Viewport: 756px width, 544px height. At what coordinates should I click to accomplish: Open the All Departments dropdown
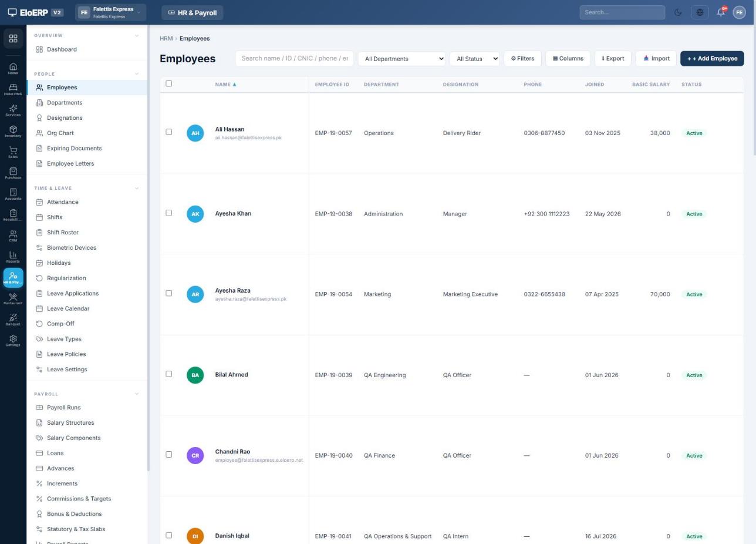[401, 59]
